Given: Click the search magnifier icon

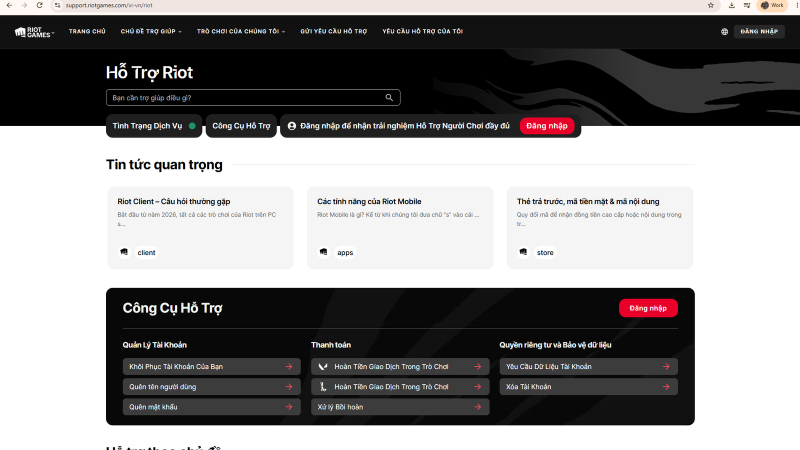Looking at the screenshot, I should click(x=389, y=97).
